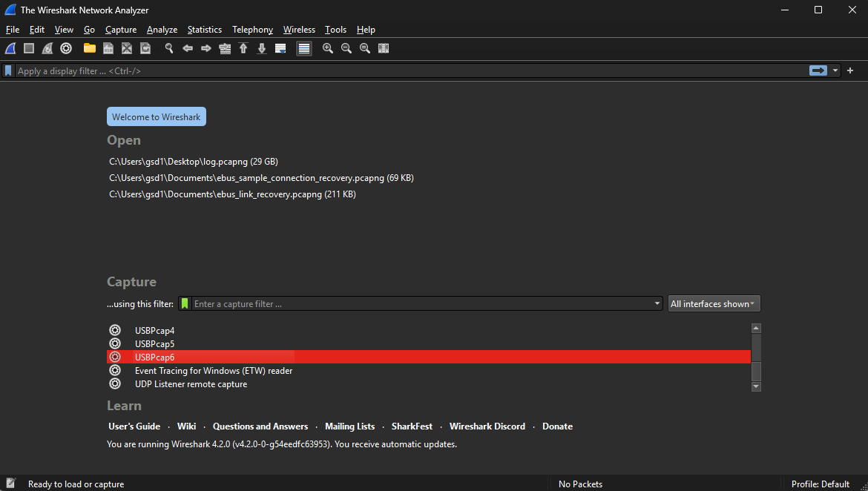Restart the current capture from the toolbar
This screenshot has height=491, width=868.
(x=47, y=49)
